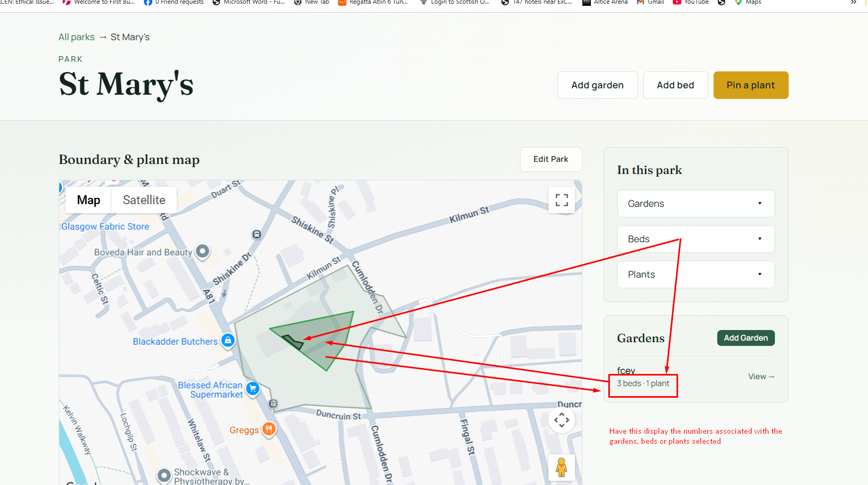Click the dark green bed polygon
Viewport: 868px width, 485px height.
293,342
